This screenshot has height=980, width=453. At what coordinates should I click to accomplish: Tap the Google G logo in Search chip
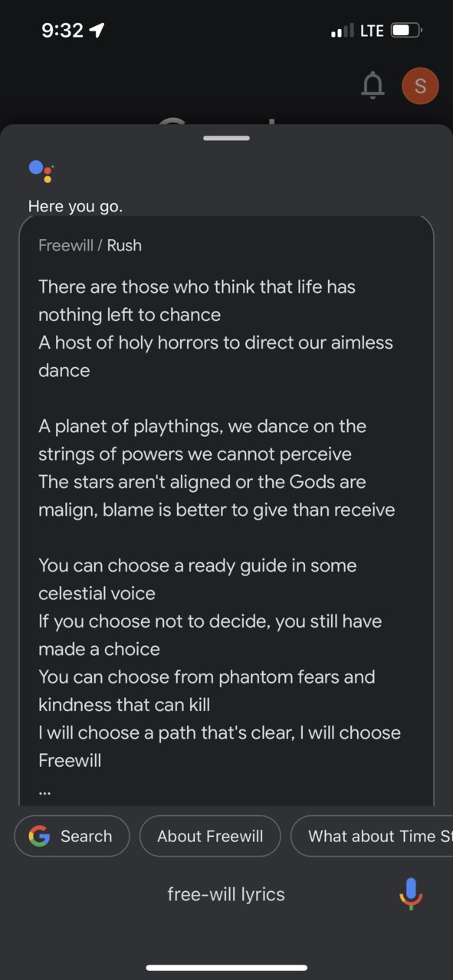pos(39,836)
